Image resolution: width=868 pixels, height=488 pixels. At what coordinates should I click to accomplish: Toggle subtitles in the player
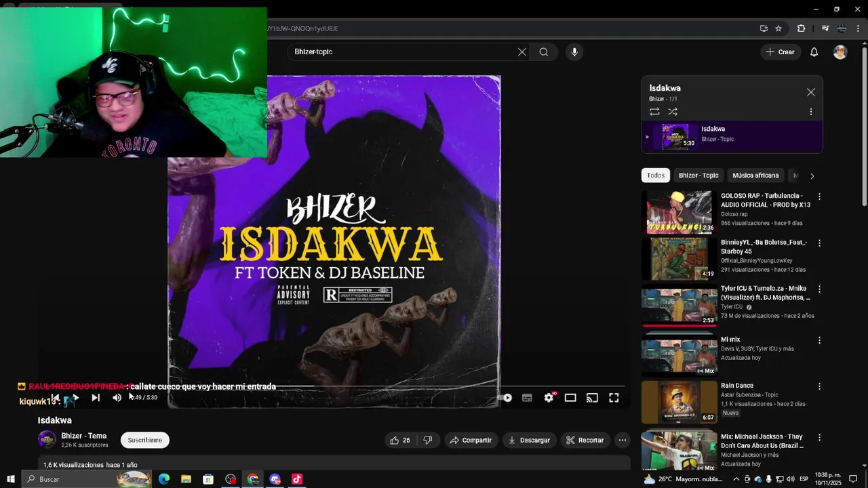(527, 398)
